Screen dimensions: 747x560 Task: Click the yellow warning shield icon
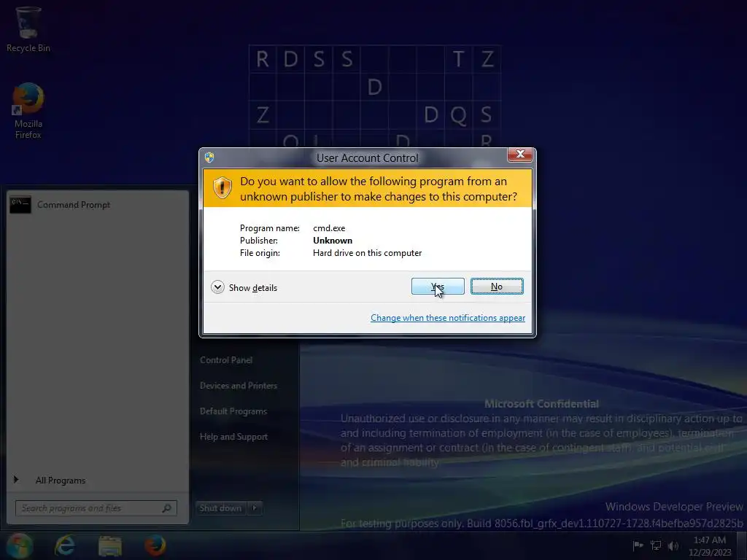222,187
